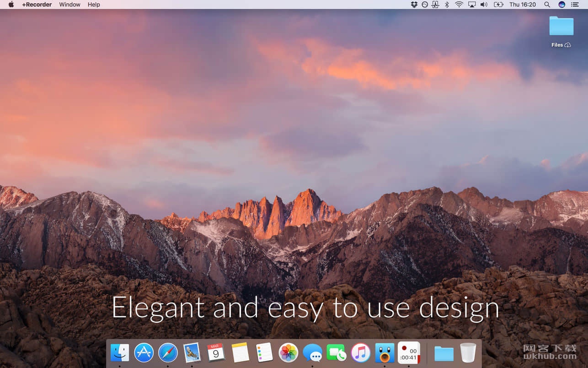
Task: Open the Mail stamp icon in Dock
Action: [x=192, y=353]
